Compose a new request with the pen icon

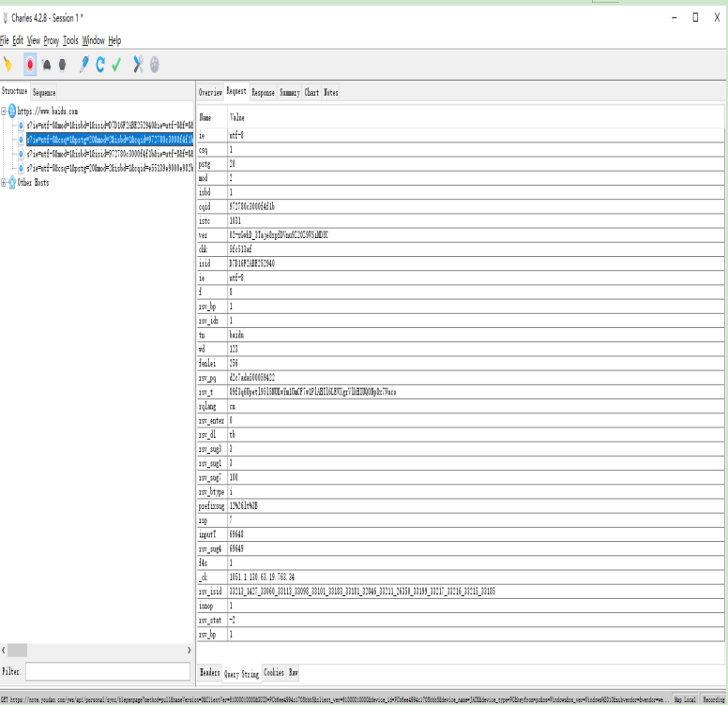click(84, 65)
